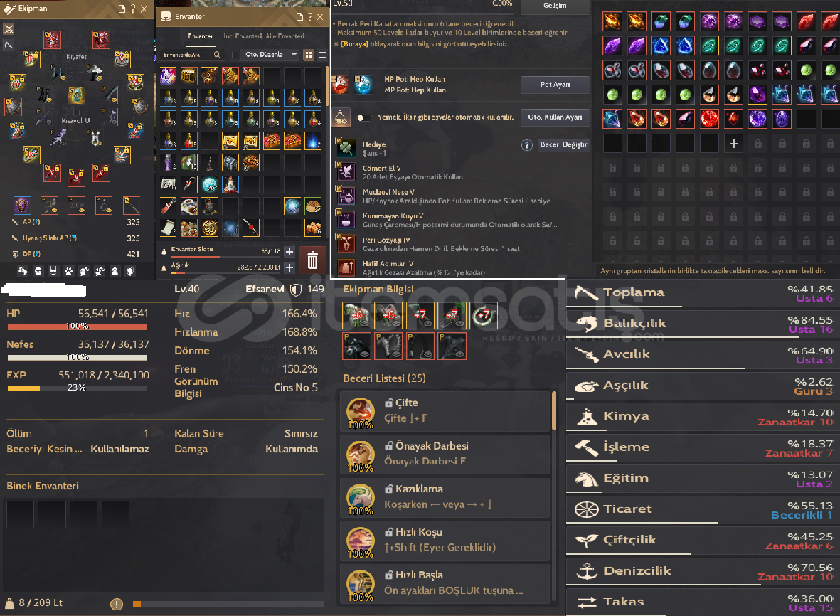Click the plus icon in crystal slots
The width and height of the screenshot is (840, 616).
[x=734, y=143]
